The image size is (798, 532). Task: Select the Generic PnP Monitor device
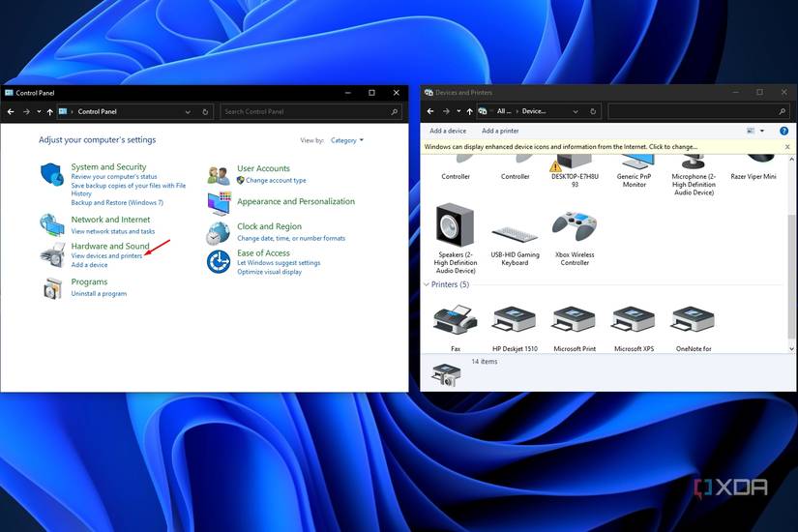(635, 172)
